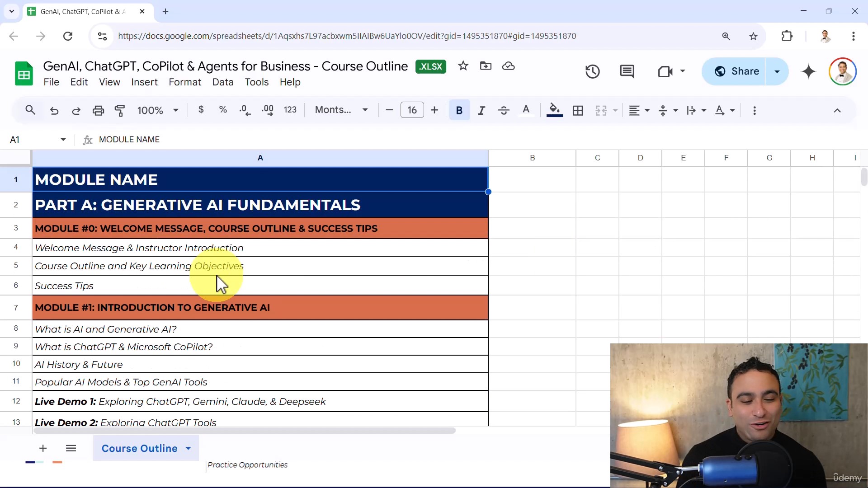This screenshot has height=488, width=868.
Task: Increase decimal places icon
Action: click(268, 110)
